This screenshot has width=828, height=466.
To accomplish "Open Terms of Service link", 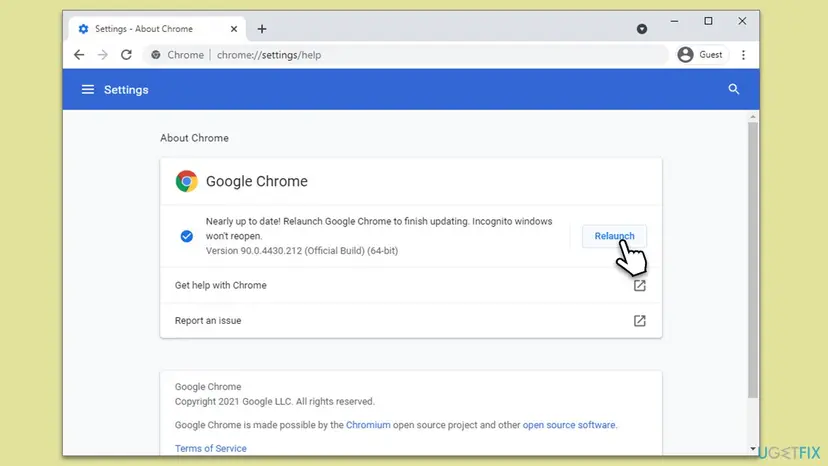I will coord(211,448).
